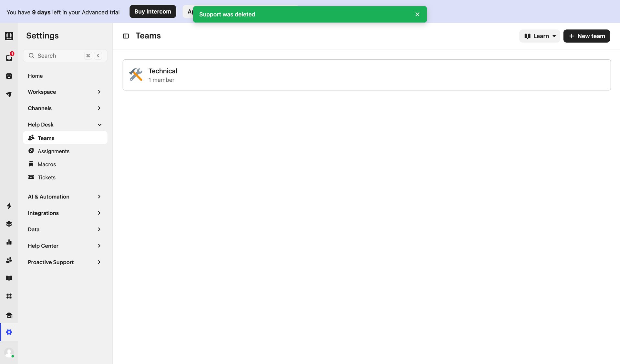
Task: Open the Inbox with the notification badge
Action: 9,58
